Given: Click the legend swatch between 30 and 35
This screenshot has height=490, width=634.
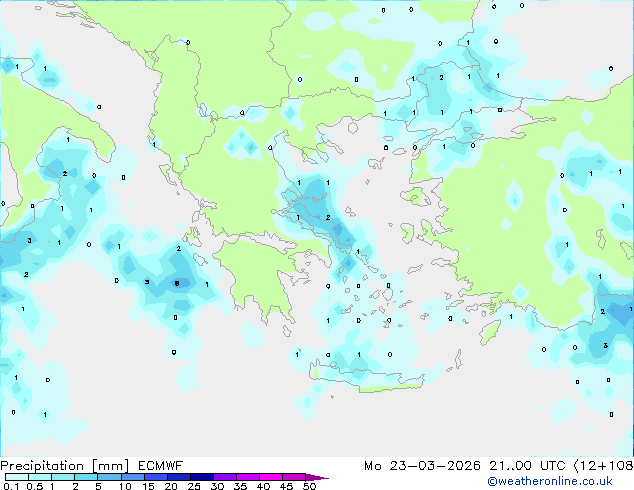Looking at the screenshot, I should pos(224,477).
